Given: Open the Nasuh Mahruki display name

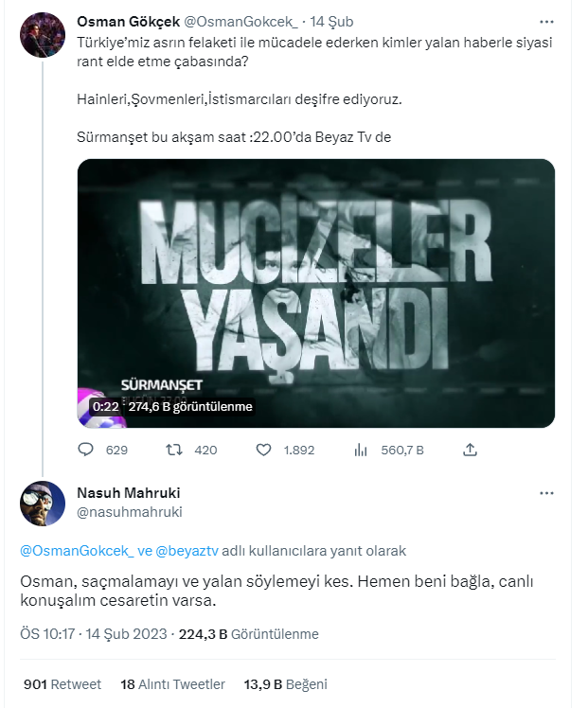Looking at the screenshot, I should coord(127,493).
